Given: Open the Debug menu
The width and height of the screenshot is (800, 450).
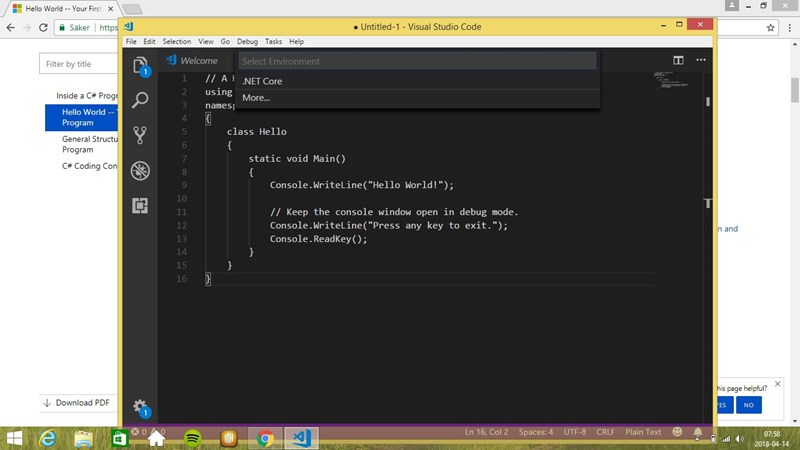Looking at the screenshot, I should [x=247, y=42].
